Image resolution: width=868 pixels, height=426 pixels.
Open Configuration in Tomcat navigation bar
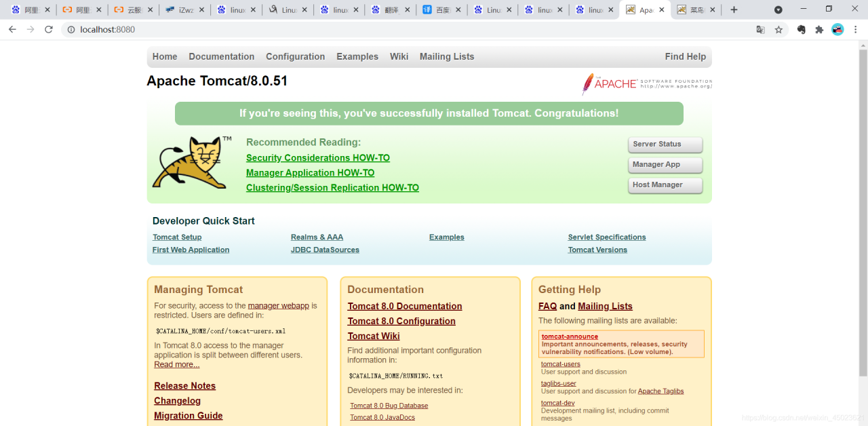295,56
